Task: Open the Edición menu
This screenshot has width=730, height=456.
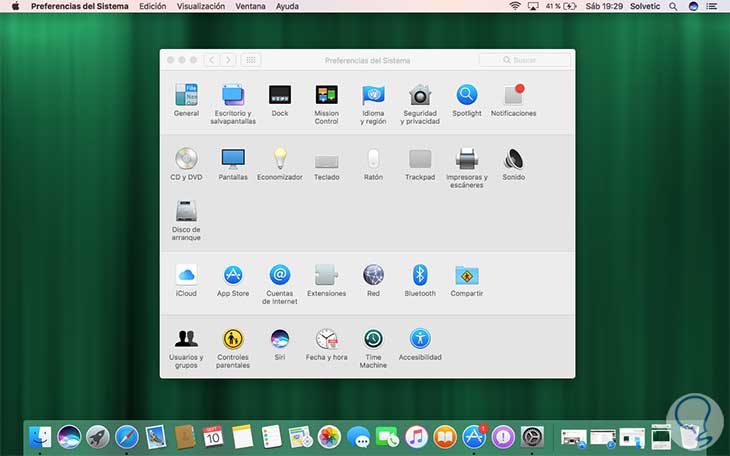Action: (152, 7)
